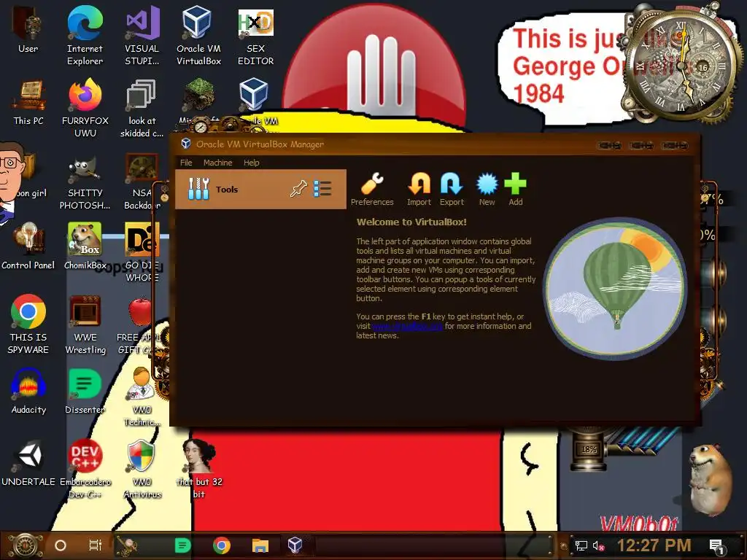The width and height of the screenshot is (747, 560).
Task: Click the network tray icon
Action: 581,545
